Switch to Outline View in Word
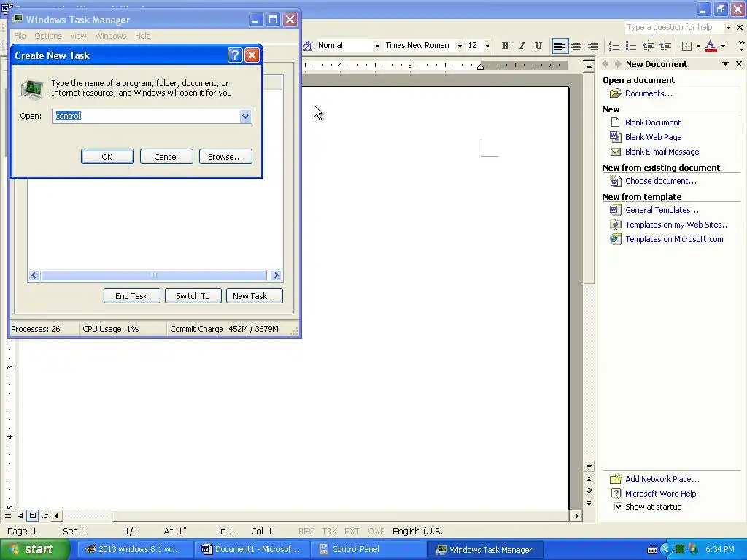 (x=45, y=516)
